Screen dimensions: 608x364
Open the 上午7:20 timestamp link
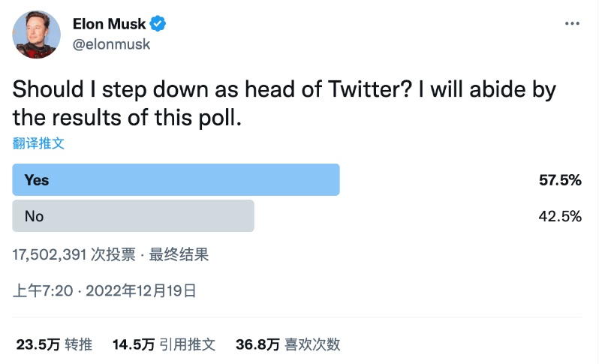(x=43, y=290)
